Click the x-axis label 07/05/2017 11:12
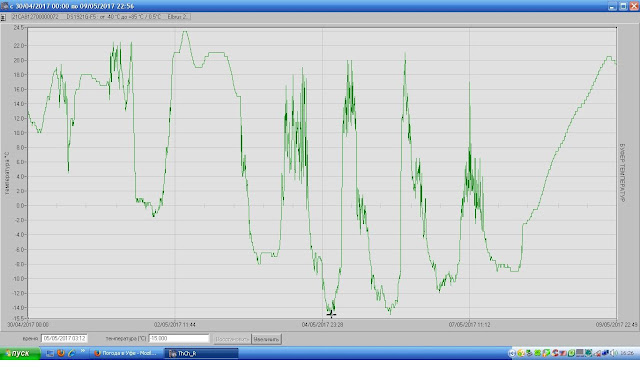This screenshot has height=375, width=640. point(469,325)
